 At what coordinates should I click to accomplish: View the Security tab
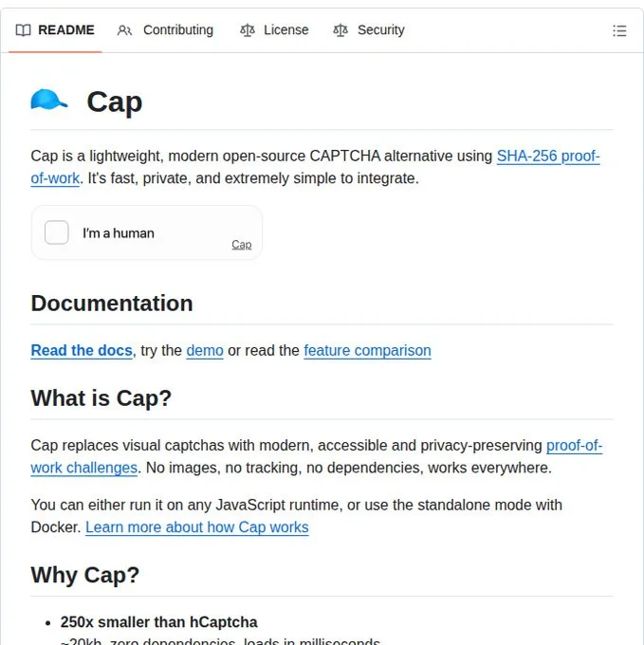tap(369, 30)
